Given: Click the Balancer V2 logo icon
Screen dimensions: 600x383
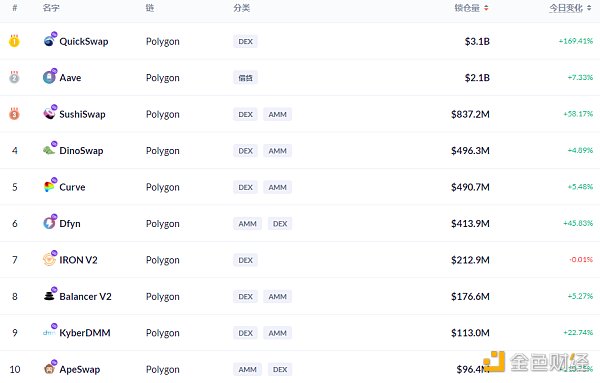Looking at the screenshot, I should [49, 295].
